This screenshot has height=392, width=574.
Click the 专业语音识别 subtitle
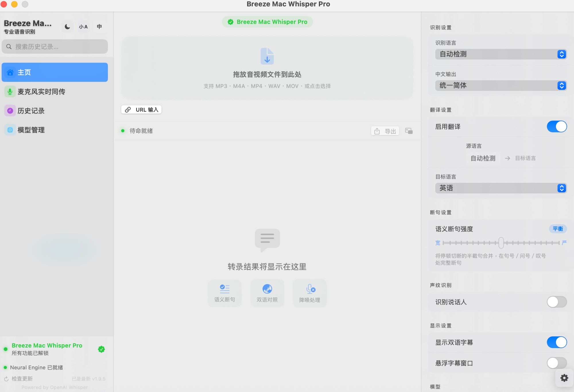pos(20,32)
